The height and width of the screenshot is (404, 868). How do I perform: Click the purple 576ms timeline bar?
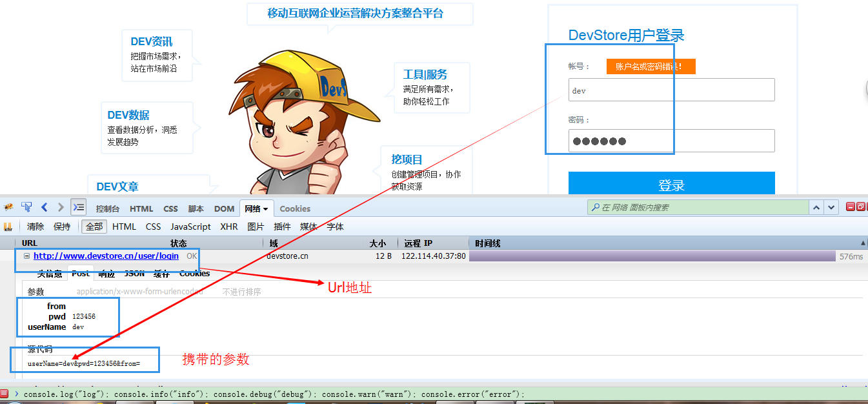[x=652, y=256]
